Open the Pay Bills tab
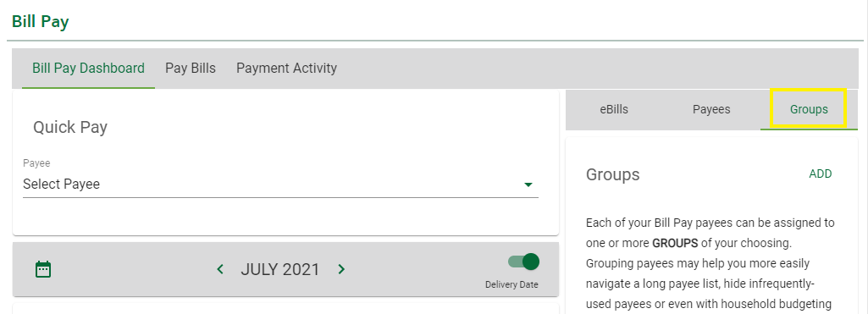Screen dimensions: 868x314 [191, 68]
